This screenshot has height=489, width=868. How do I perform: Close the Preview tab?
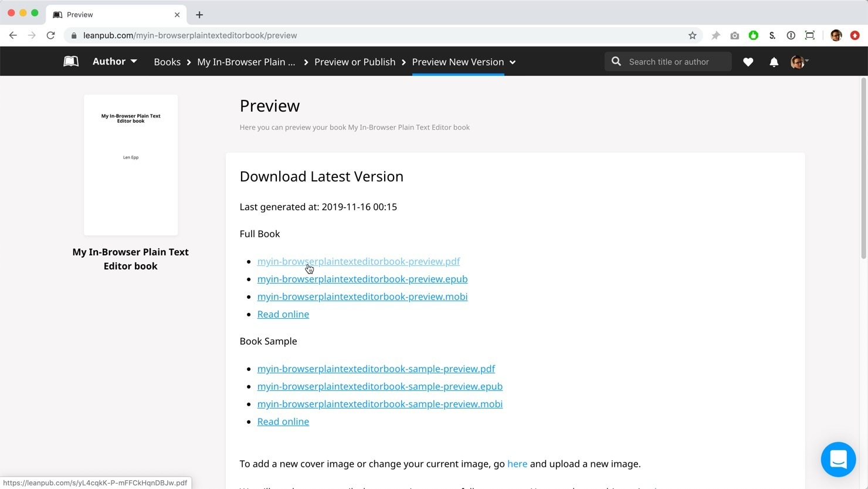point(177,15)
